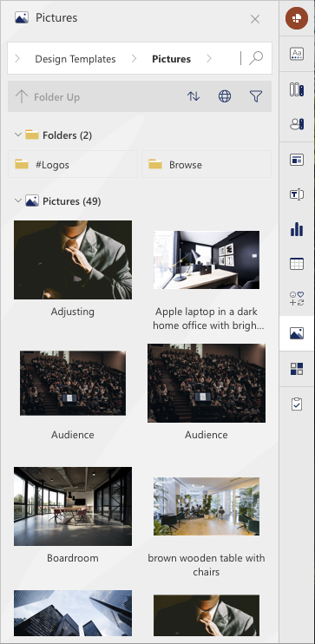315x644 pixels.
Task: Click the filter funnel icon
Action: [x=256, y=96]
